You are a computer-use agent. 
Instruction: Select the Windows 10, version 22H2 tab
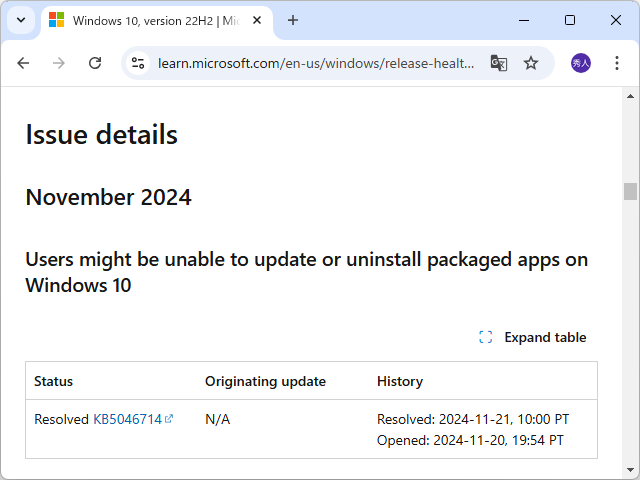[x=156, y=20]
